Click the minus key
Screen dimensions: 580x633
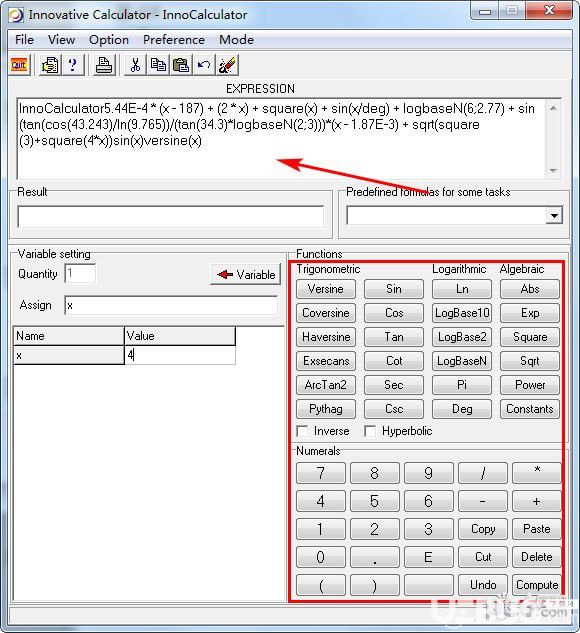point(483,501)
